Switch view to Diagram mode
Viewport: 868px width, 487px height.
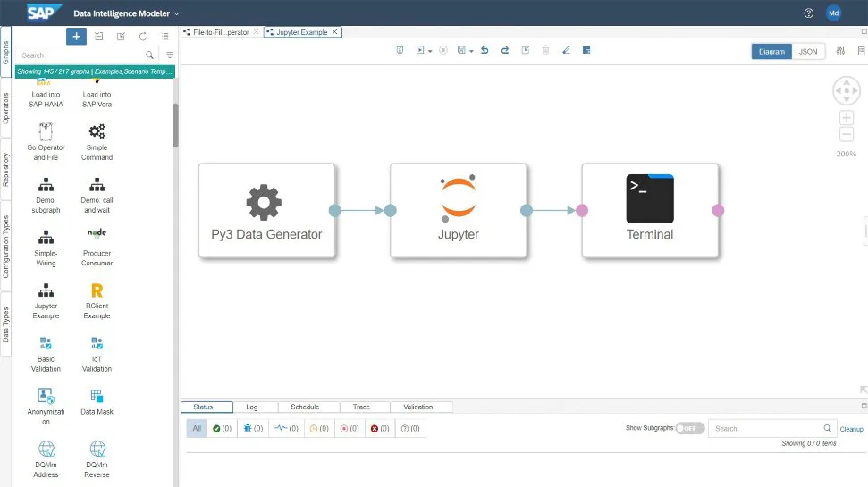pos(771,52)
